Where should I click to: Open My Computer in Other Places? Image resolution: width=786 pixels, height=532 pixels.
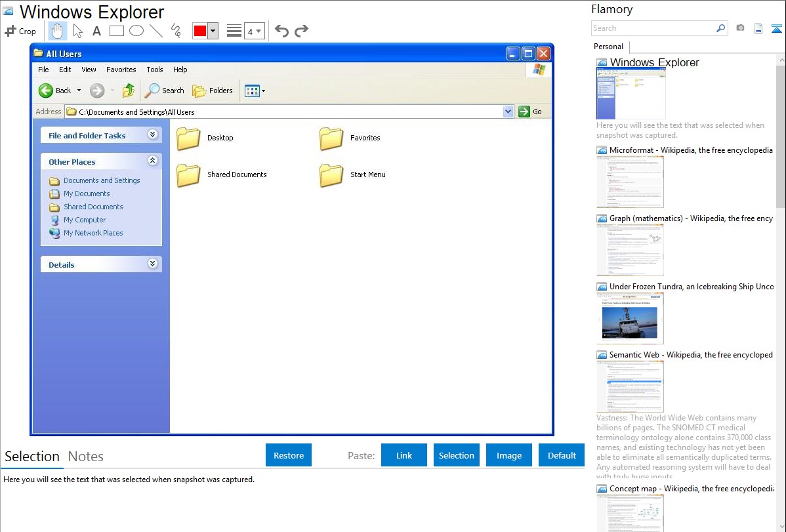(85, 220)
